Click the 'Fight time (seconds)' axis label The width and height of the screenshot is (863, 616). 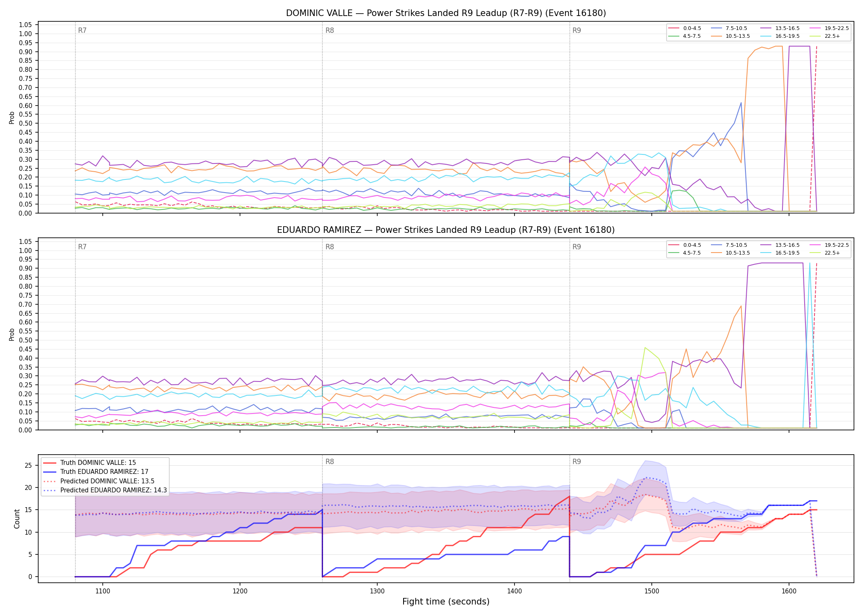click(x=446, y=602)
